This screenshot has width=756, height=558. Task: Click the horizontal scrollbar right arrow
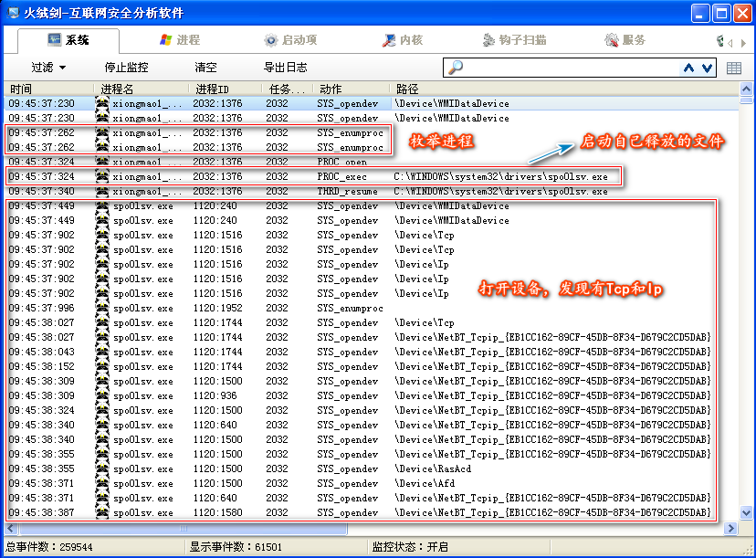[730, 529]
